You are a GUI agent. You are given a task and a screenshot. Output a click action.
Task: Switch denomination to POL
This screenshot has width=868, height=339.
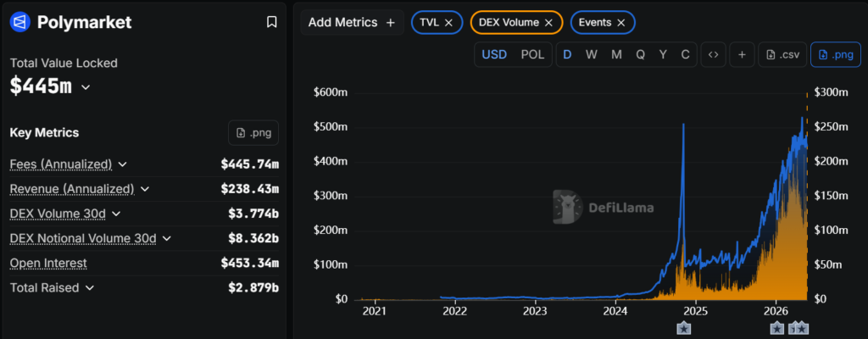[x=532, y=55]
